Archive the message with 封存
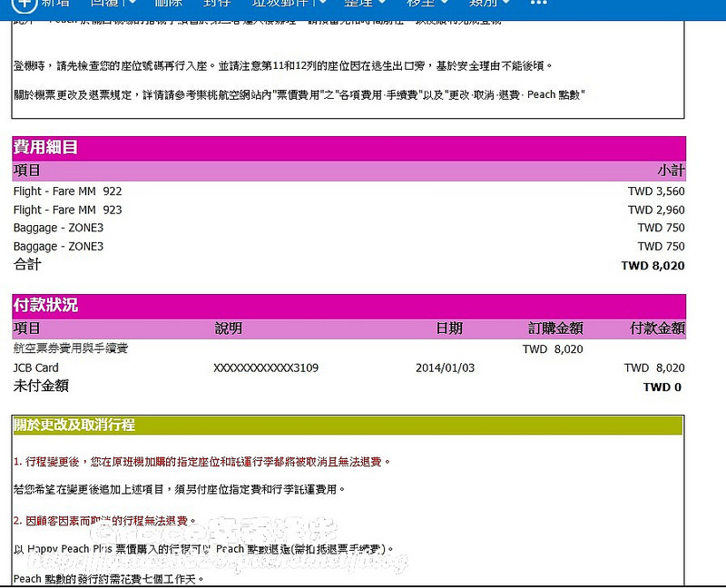This screenshot has width=726, height=588. point(216,3)
